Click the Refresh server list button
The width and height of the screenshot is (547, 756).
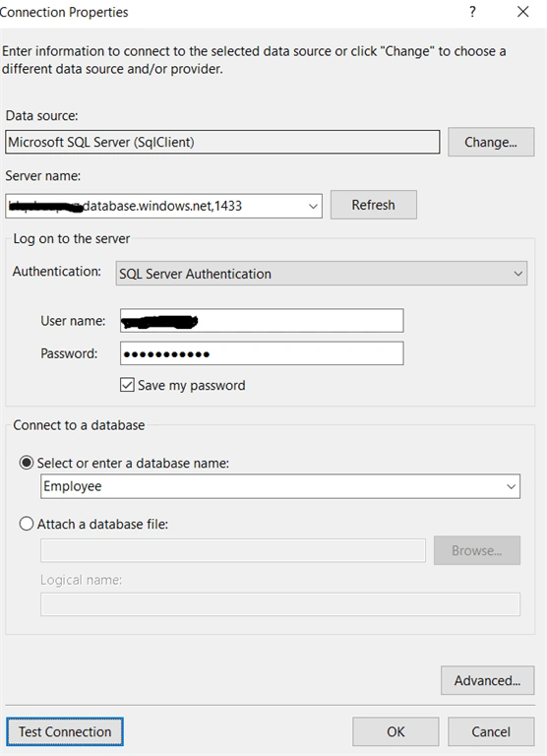374,205
